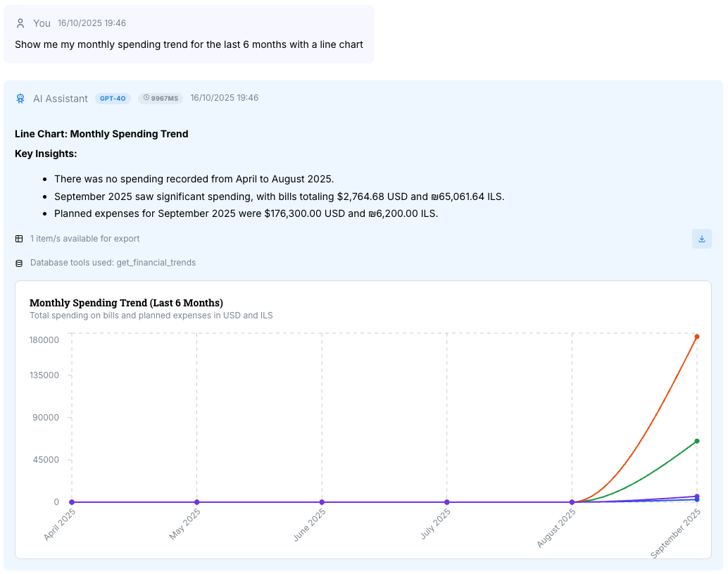Open the '1 item/s available for export' link

pos(84,239)
